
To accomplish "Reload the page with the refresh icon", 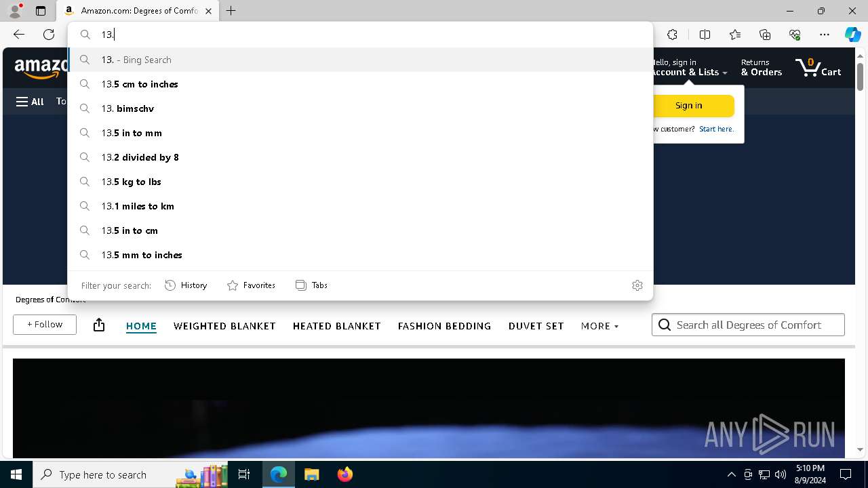I will (x=49, y=35).
